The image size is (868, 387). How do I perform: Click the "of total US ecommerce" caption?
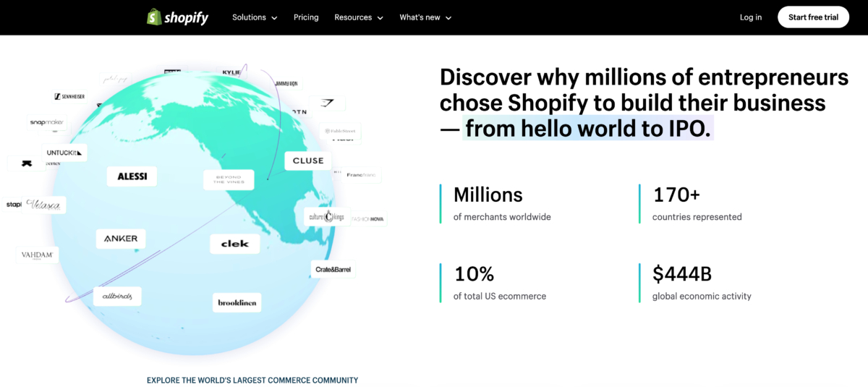(500, 296)
